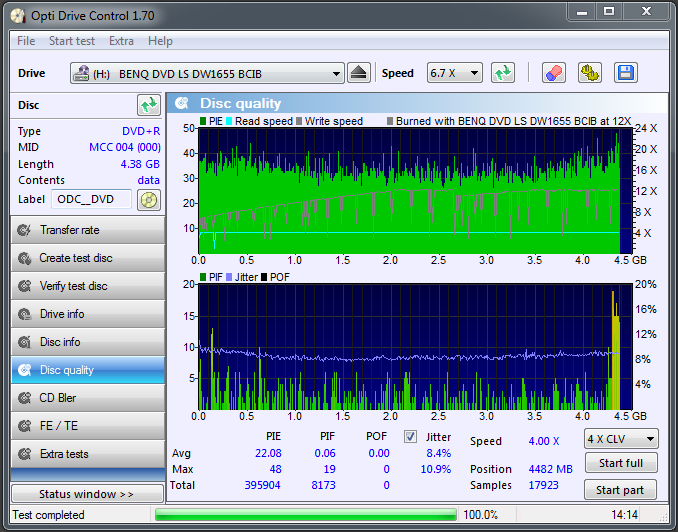The width and height of the screenshot is (678, 532).
Task: Click the Position value 4482 MB
Action: pyautogui.click(x=550, y=469)
